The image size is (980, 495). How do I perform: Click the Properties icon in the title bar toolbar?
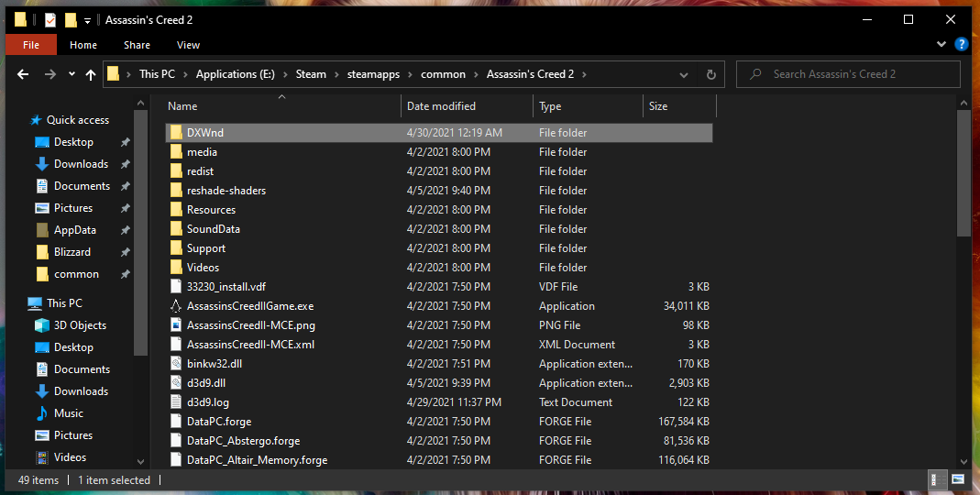[50, 20]
